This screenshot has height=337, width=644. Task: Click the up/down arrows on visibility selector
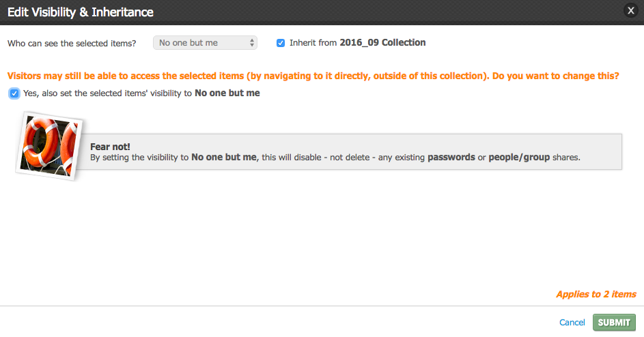[252, 43]
